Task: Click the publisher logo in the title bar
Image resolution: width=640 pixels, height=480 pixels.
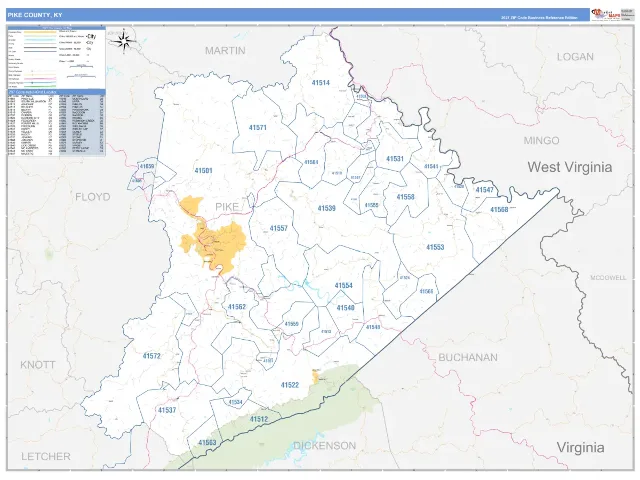Action: click(x=605, y=15)
